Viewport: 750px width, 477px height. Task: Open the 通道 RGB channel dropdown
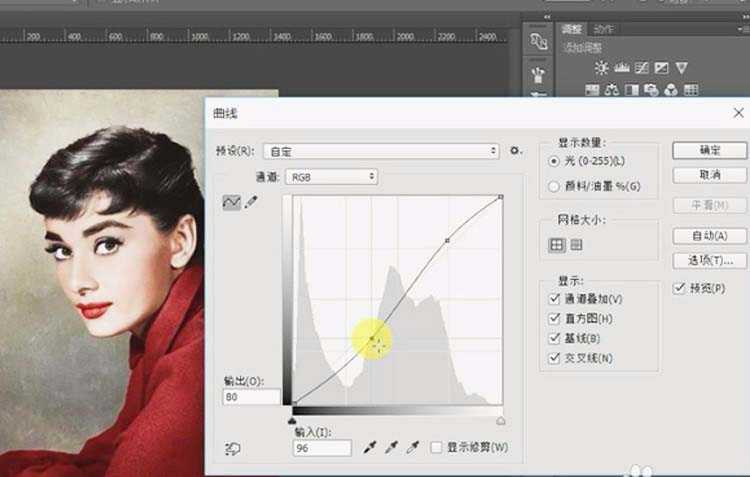(331, 177)
